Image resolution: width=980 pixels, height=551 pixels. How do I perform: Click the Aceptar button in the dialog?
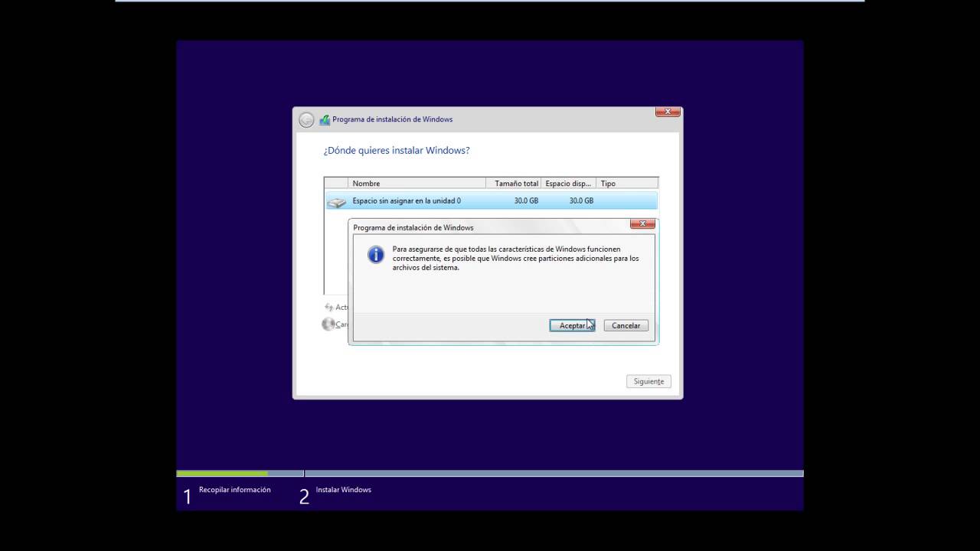tap(572, 325)
